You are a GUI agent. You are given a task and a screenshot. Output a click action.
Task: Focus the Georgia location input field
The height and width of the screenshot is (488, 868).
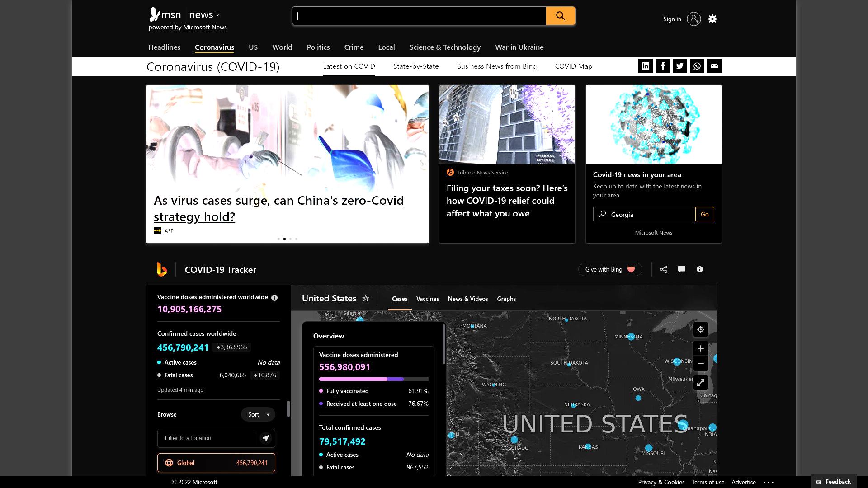tap(643, 214)
